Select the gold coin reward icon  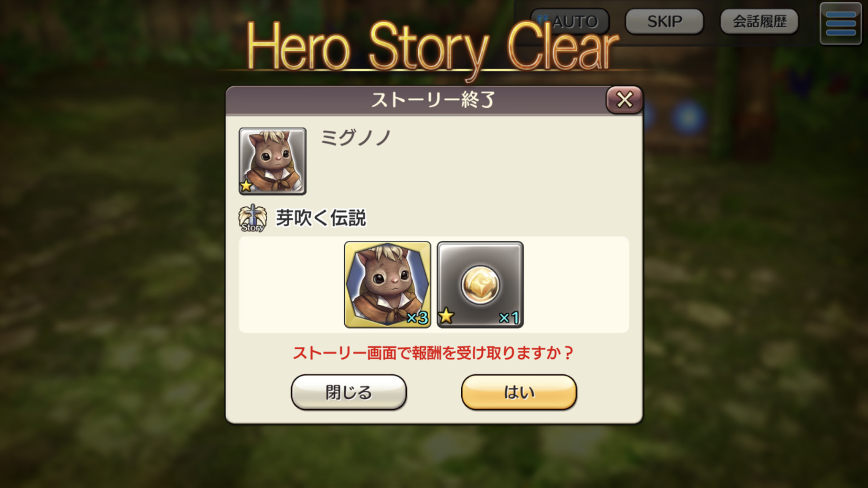click(x=480, y=285)
